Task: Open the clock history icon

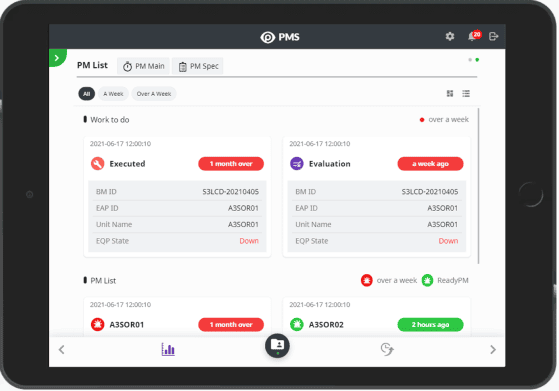Action: pyautogui.click(x=387, y=349)
